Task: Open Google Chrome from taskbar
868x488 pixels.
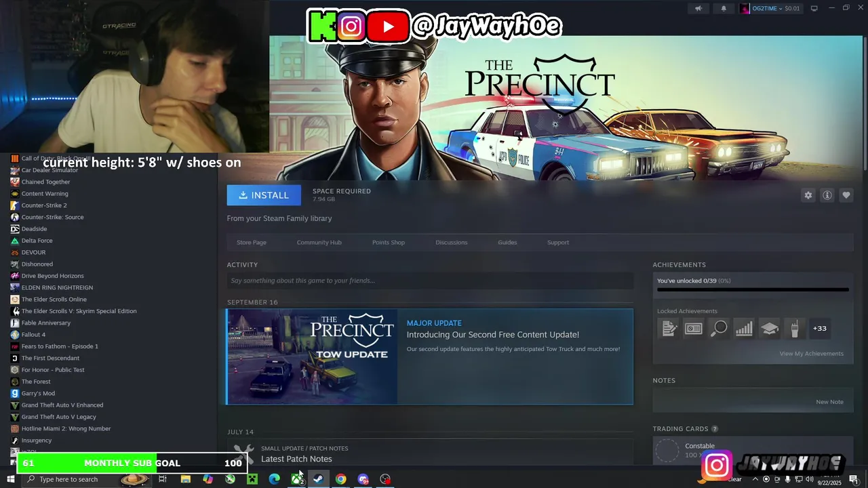Action: (x=340, y=479)
